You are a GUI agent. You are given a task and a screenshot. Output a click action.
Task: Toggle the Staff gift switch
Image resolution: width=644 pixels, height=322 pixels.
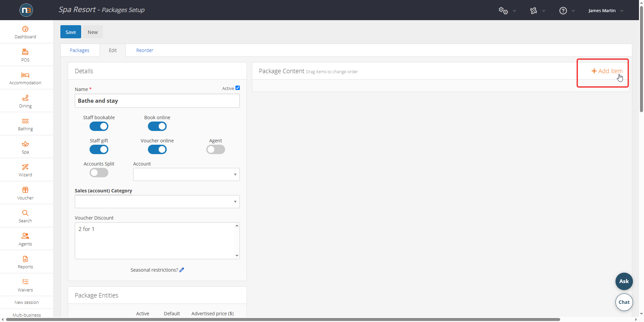pyautogui.click(x=99, y=150)
